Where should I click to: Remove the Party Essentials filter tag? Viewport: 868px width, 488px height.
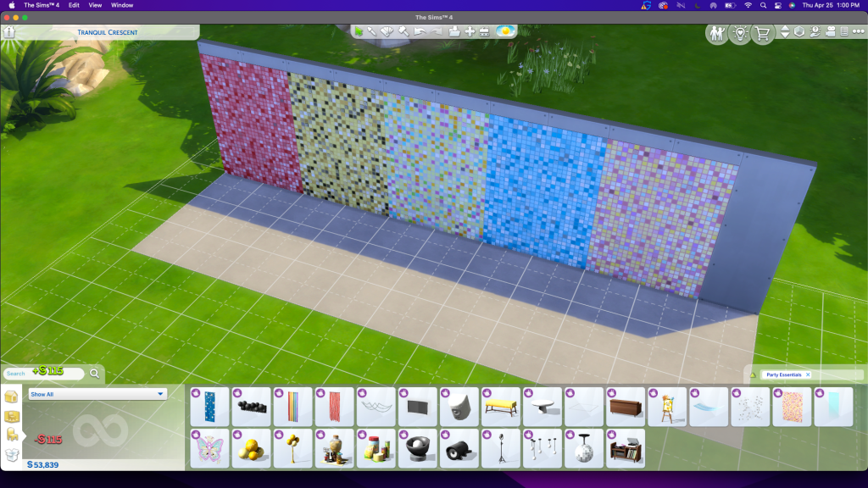808,374
